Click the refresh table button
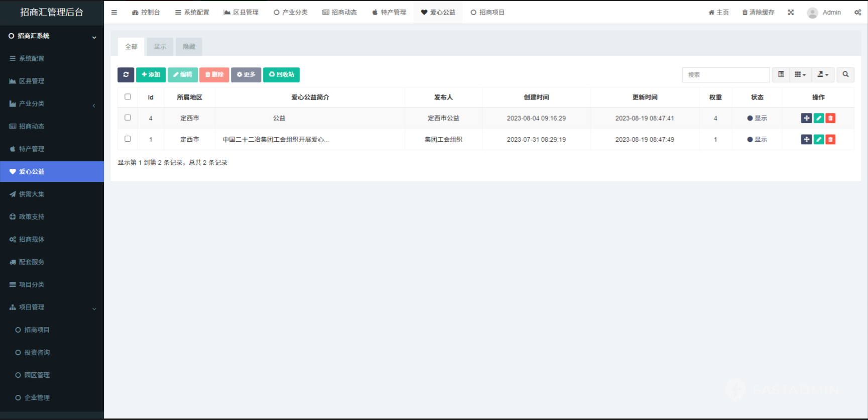The width and height of the screenshot is (868, 420). click(126, 74)
